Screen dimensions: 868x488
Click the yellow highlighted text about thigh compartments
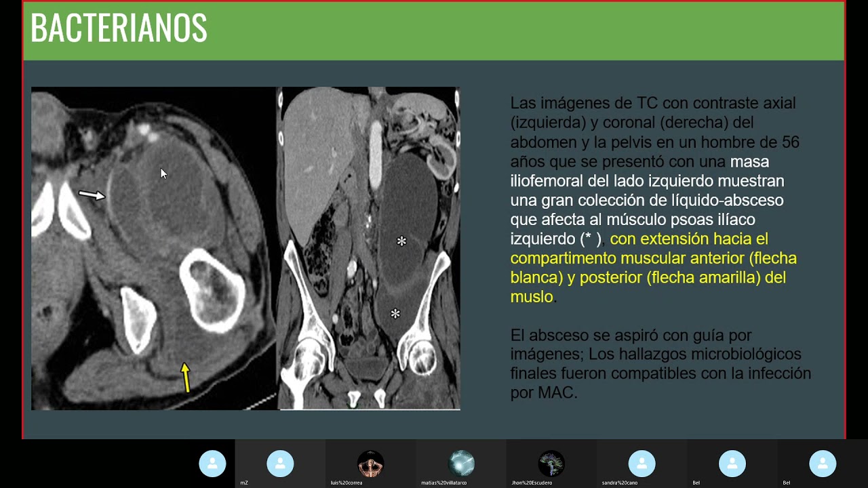click(x=653, y=268)
